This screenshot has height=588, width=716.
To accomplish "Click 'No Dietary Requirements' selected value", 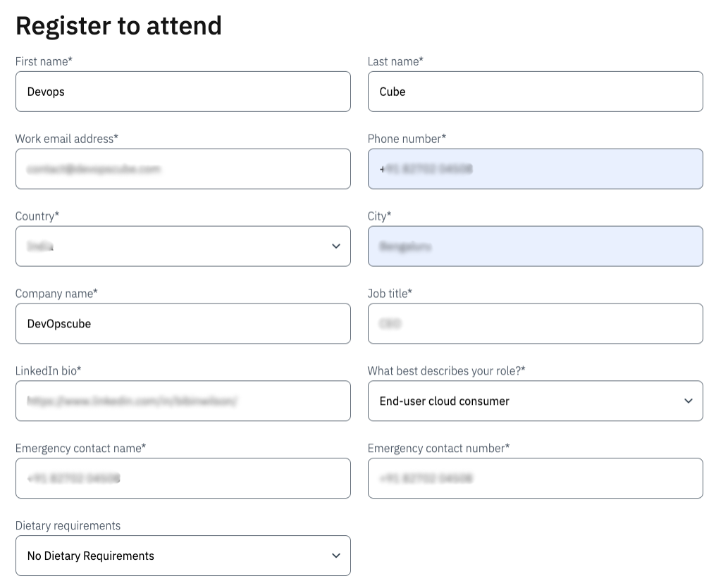I will click(89, 556).
